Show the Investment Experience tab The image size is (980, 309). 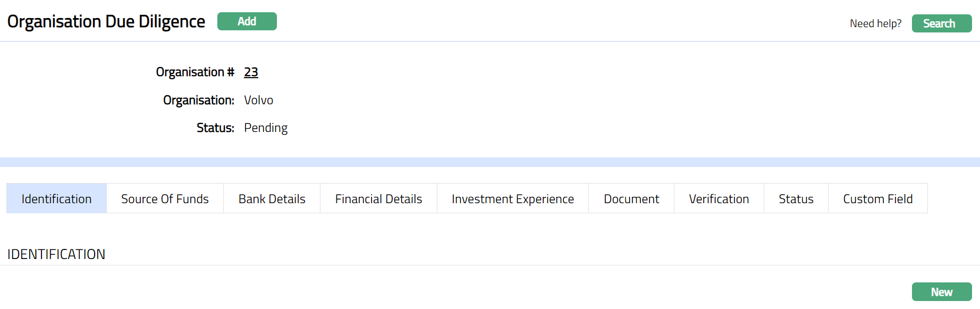coord(512,198)
